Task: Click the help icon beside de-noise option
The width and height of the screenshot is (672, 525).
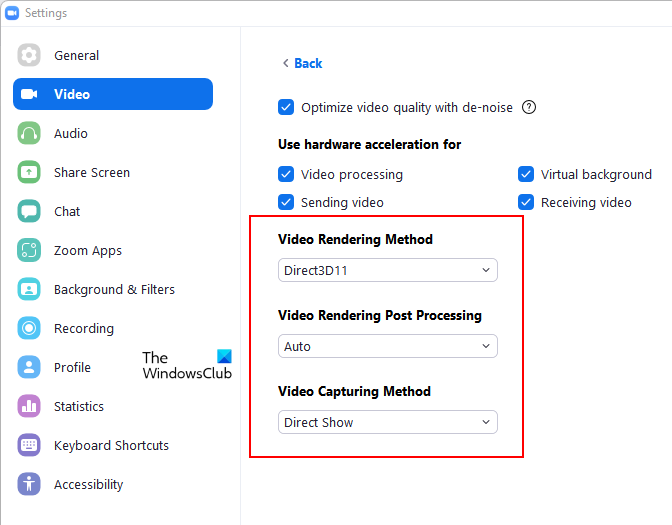Action: 529,107
